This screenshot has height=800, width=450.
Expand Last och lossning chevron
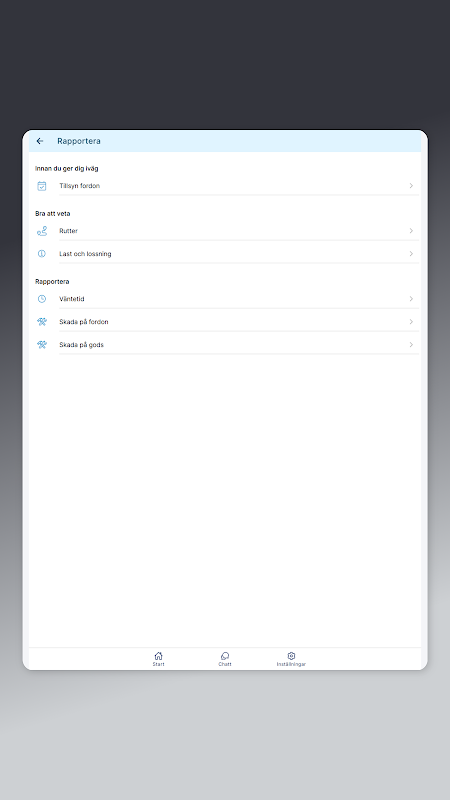(411, 254)
